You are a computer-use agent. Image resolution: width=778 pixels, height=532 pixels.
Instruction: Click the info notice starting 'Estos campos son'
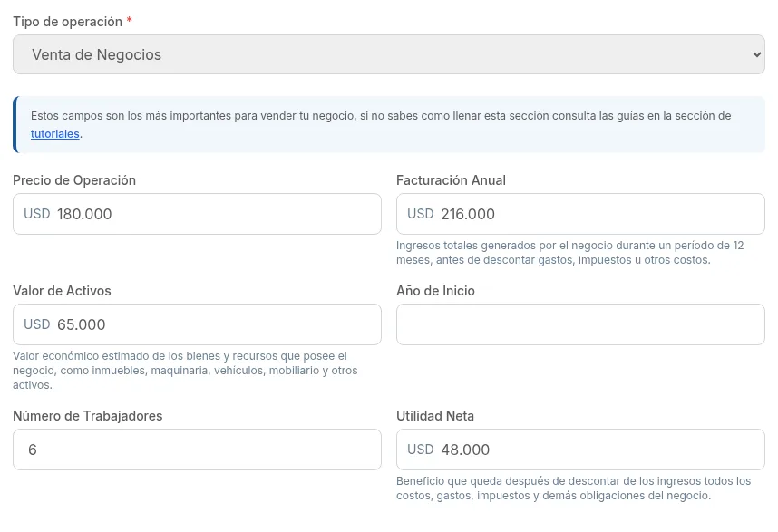[388, 124]
